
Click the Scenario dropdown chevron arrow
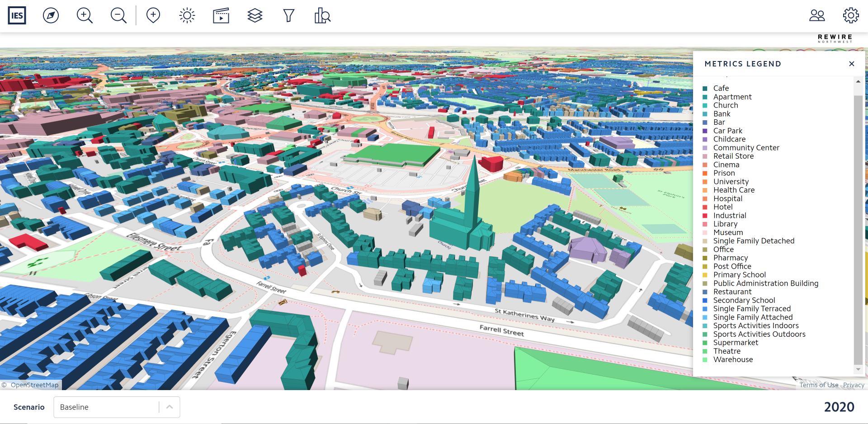[x=170, y=407]
